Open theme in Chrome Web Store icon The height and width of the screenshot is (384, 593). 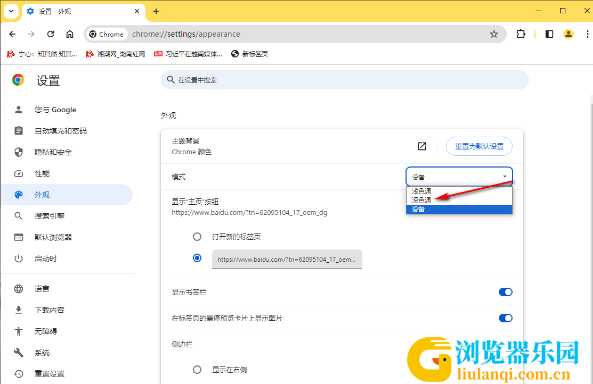tap(422, 146)
